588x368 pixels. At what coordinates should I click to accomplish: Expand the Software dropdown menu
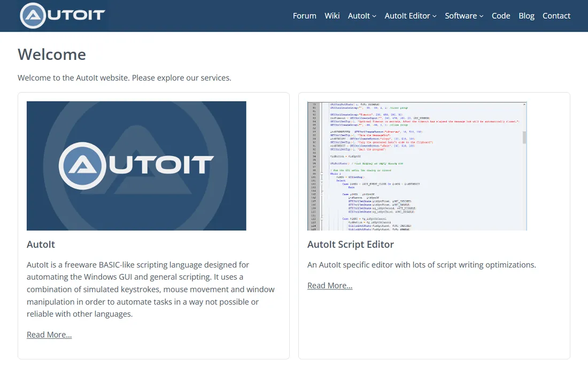coord(464,16)
